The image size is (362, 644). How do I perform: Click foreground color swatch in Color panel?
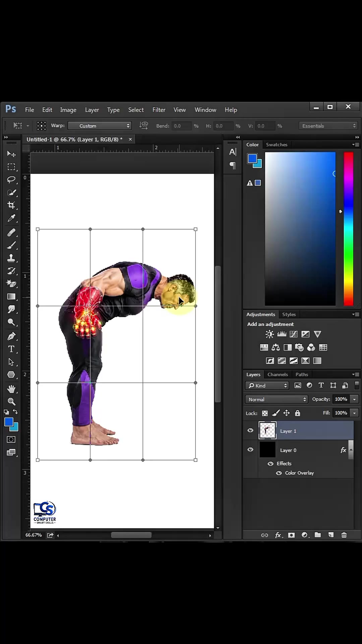click(252, 158)
